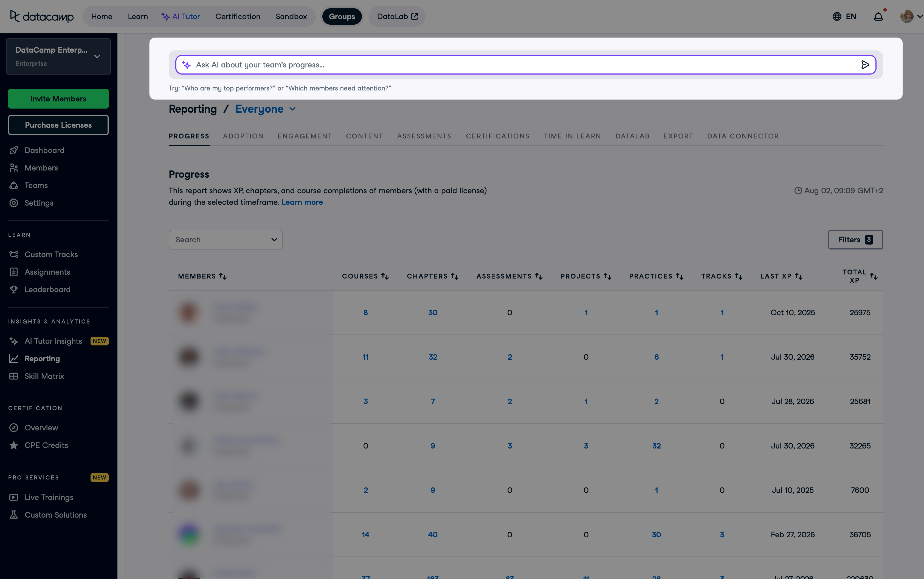Follow the Learn more link

(x=302, y=202)
